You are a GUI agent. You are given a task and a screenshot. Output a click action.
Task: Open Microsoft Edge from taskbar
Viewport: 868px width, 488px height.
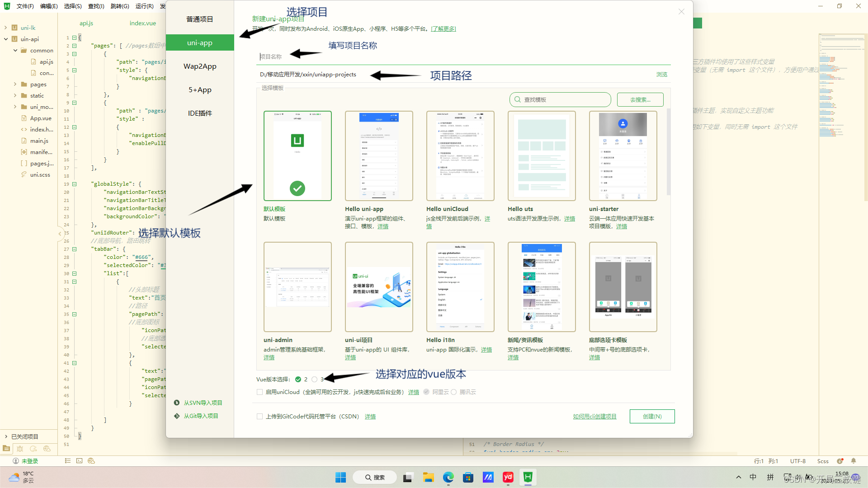[x=448, y=477]
